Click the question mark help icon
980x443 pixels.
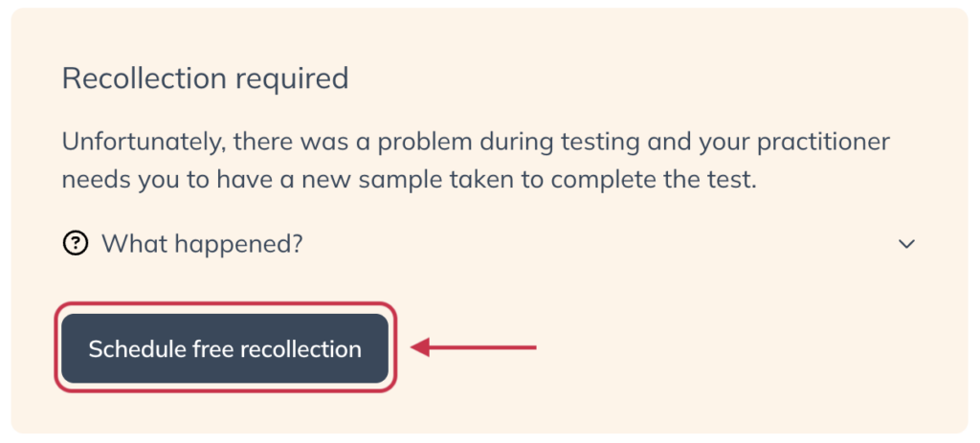[x=75, y=244]
